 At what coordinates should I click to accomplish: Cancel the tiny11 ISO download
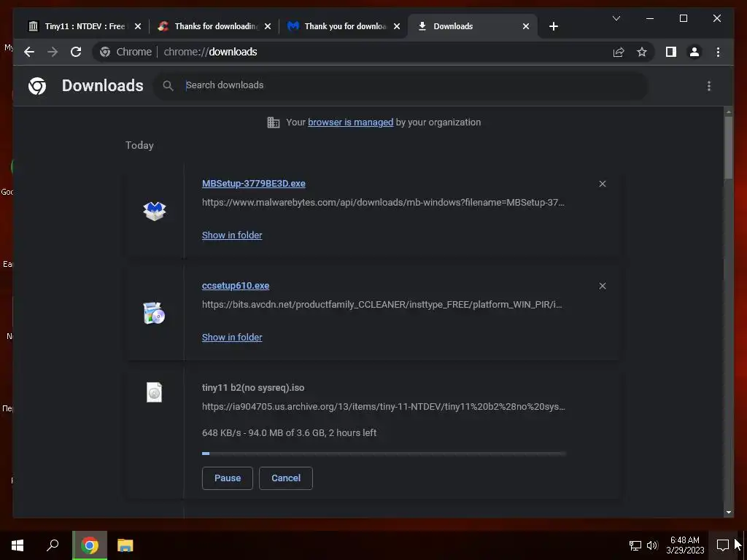[x=286, y=478]
